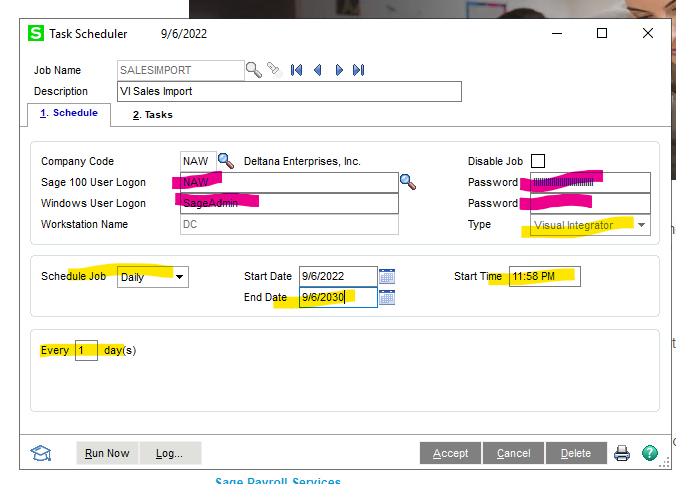
Task: Click the Accept button
Action: 450,453
